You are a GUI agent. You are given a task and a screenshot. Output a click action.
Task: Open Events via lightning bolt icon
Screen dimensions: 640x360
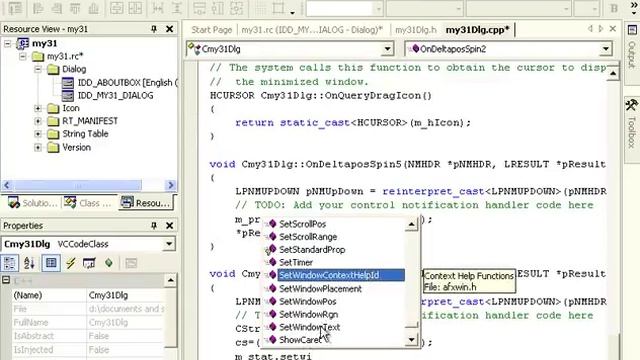coord(71,263)
